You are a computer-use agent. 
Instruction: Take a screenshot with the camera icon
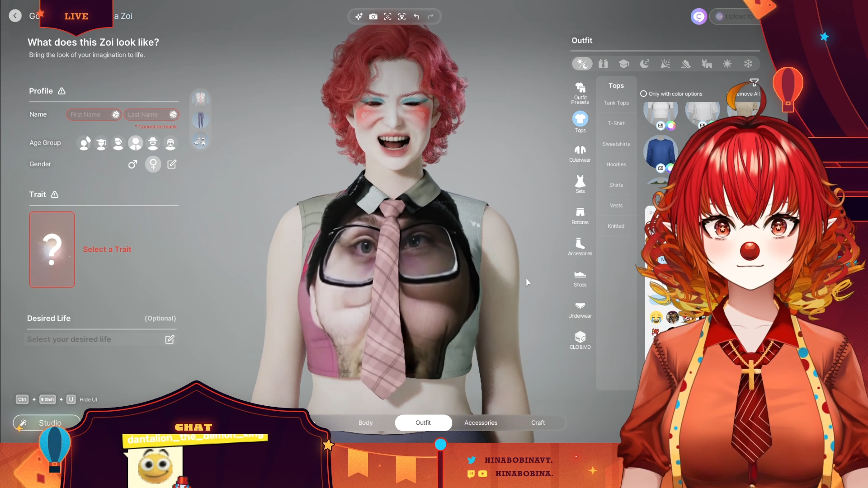pos(373,17)
